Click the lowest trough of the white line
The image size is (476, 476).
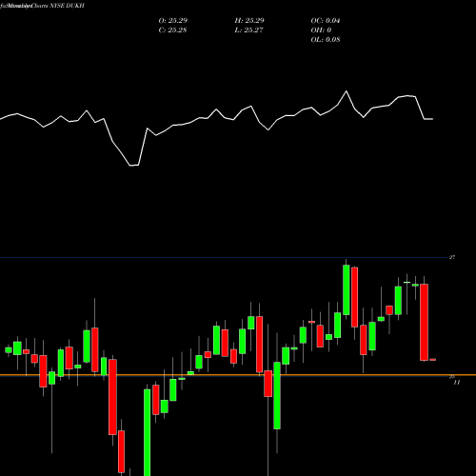coord(134,166)
